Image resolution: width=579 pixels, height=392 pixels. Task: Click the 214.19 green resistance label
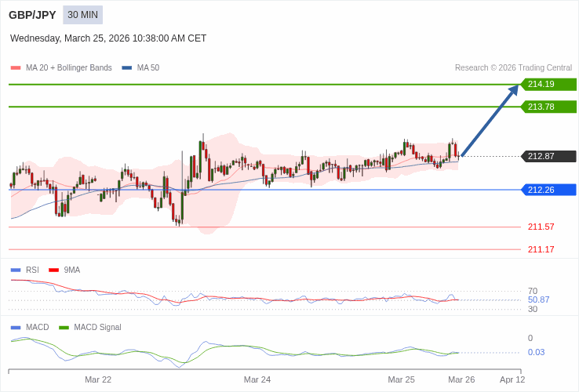tap(548, 85)
